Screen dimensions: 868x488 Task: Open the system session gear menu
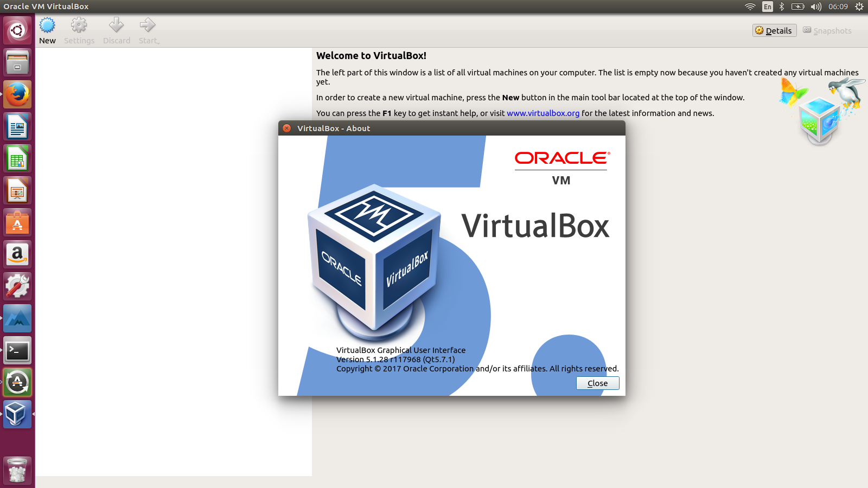coord(859,7)
